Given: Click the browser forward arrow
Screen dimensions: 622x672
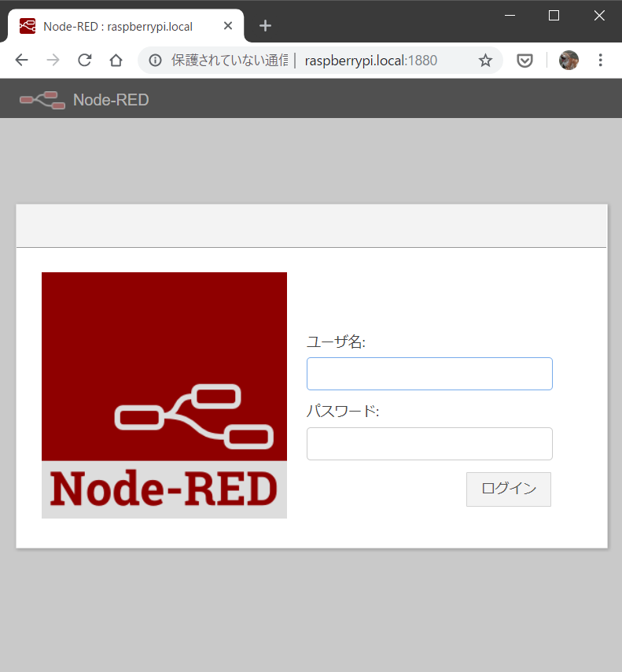Looking at the screenshot, I should click(53, 60).
